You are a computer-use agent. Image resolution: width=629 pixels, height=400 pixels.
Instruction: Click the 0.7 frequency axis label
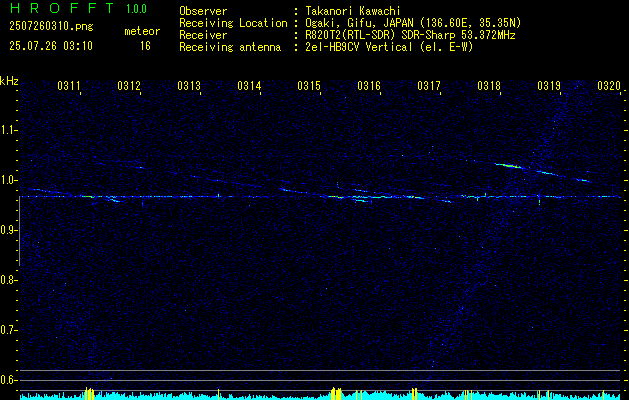(x=8, y=330)
